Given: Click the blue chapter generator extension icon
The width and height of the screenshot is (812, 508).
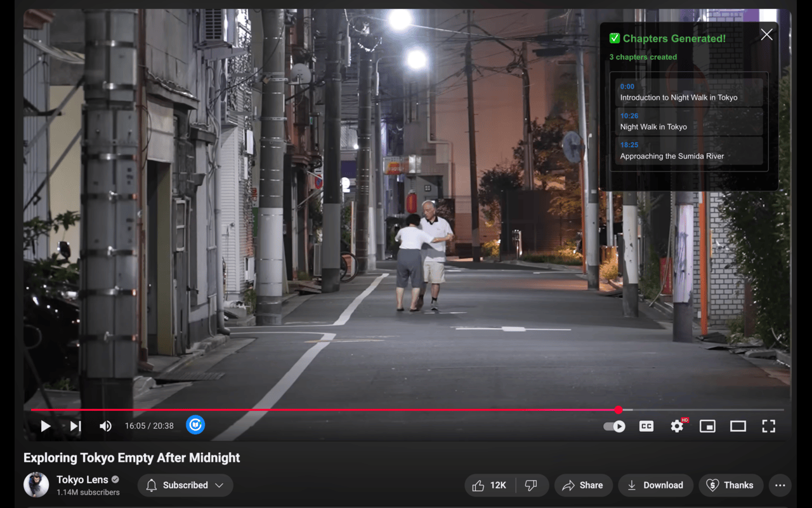Looking at the screenshot, I should pyautogui.click(x=195, y=425).
